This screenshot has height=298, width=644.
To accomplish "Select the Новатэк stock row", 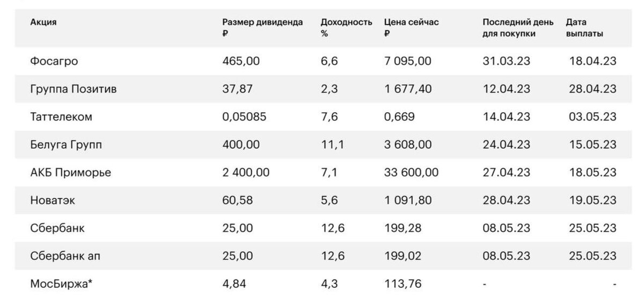I will pyautogui.click(x=322, y=201).
